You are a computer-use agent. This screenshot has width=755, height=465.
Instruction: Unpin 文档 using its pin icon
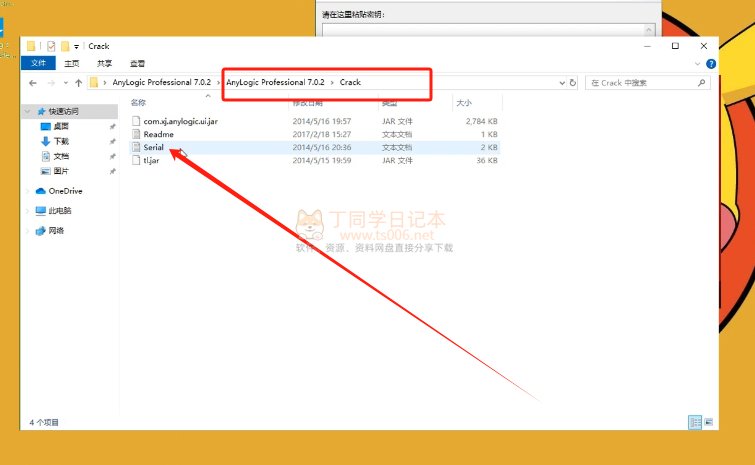click(x=112, y=156)
